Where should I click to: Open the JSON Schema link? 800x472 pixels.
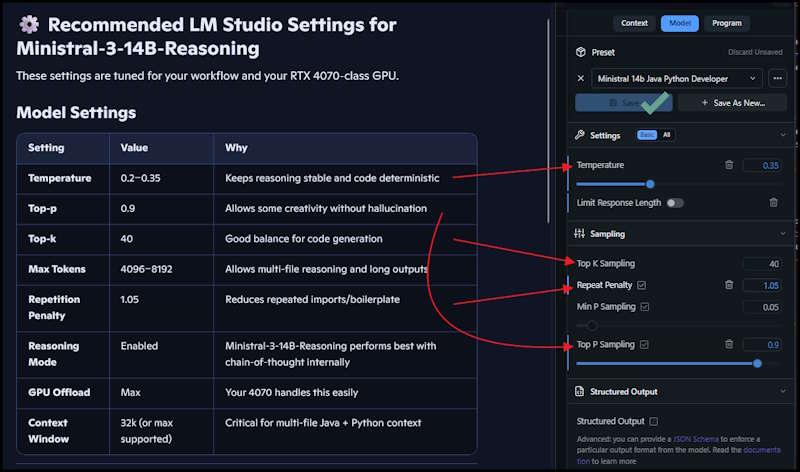pos(696,439)
